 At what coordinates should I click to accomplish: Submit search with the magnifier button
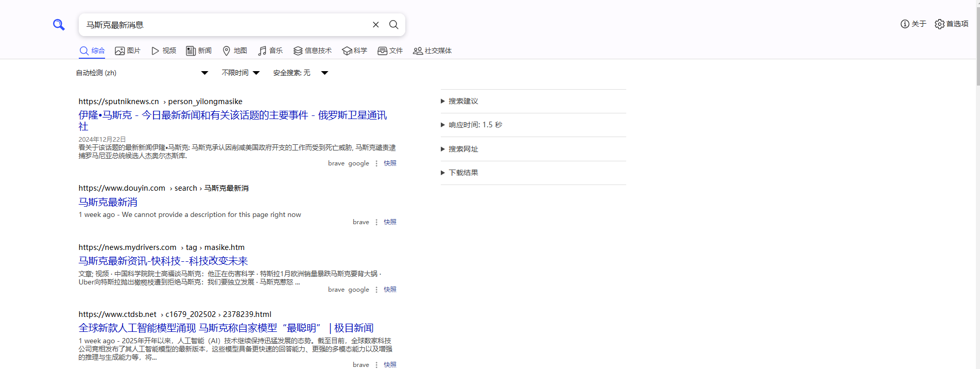[x=393, y=25]
